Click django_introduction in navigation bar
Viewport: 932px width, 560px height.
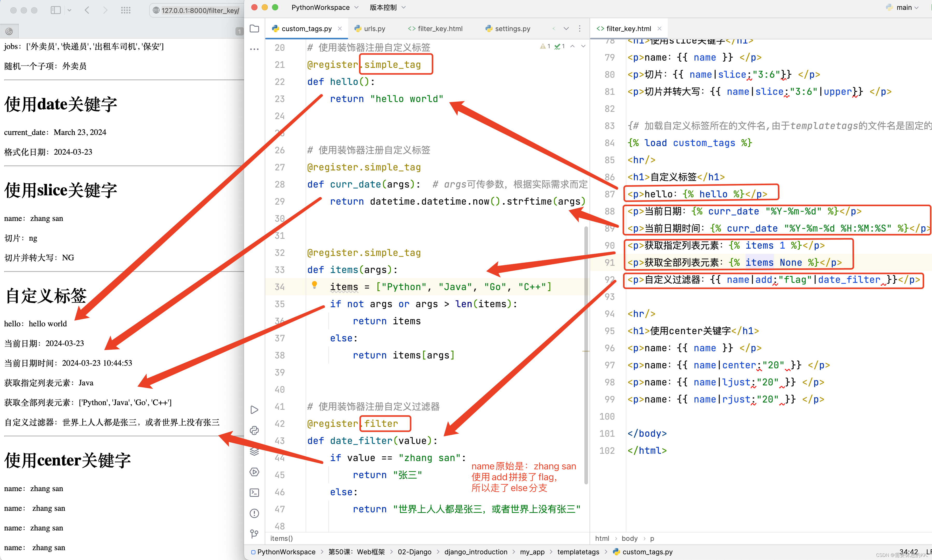coord(475,552)
